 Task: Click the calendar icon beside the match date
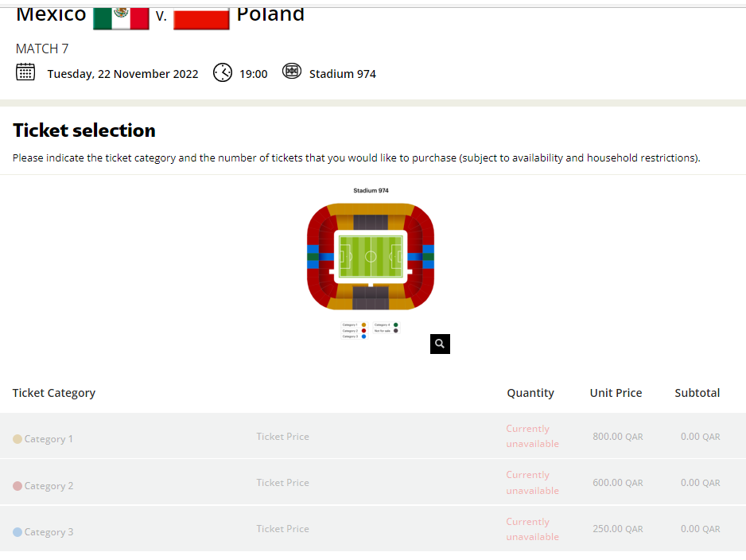point(25,72)
